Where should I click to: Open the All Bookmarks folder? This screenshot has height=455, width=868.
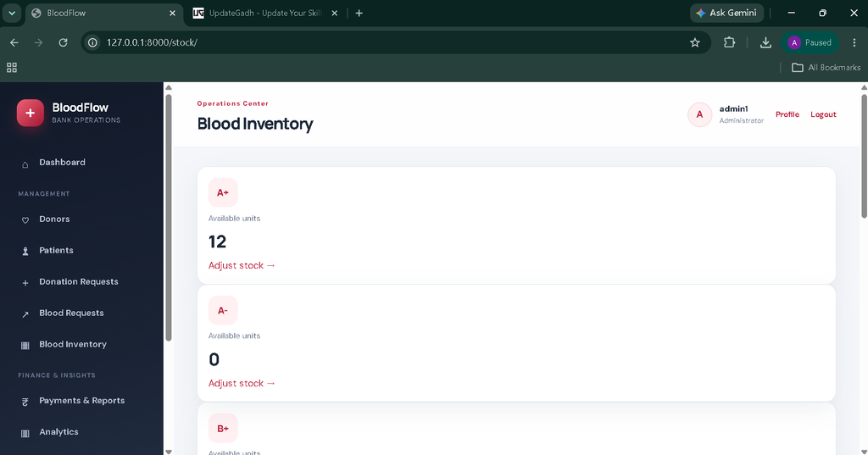click(826, 68)
